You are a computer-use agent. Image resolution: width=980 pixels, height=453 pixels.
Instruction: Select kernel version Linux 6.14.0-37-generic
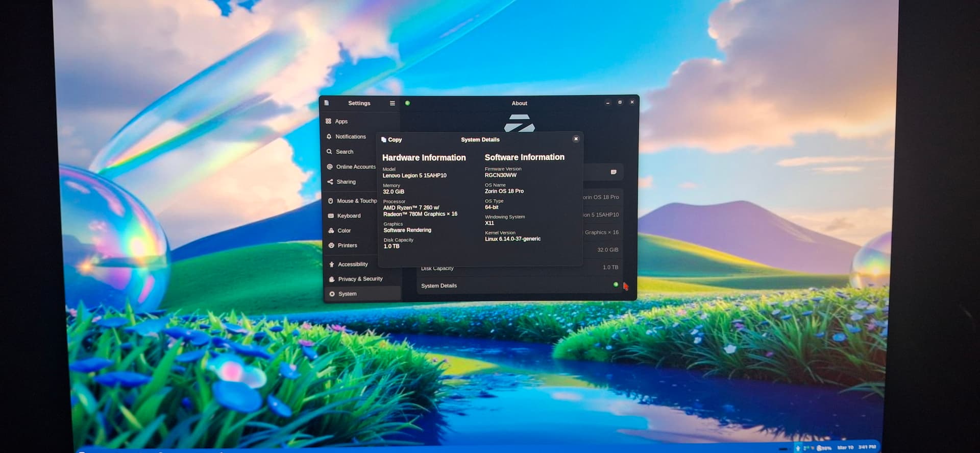click(x=512, y=239)
